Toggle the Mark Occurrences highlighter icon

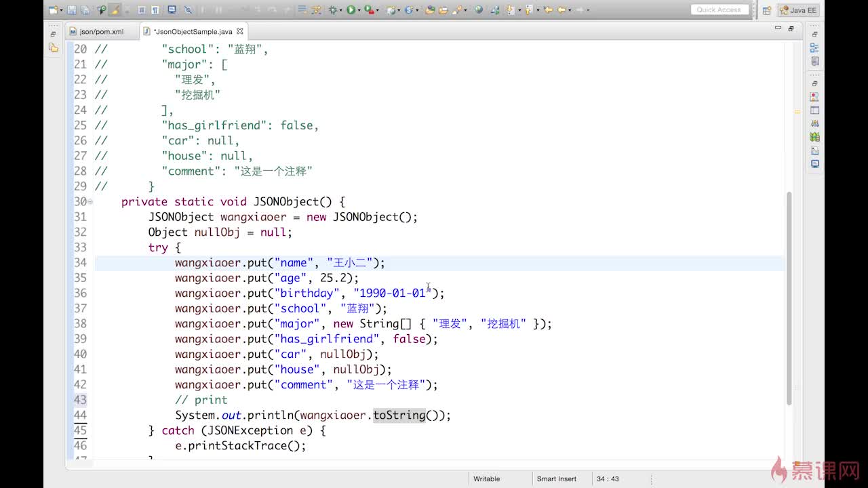(115, 9)
